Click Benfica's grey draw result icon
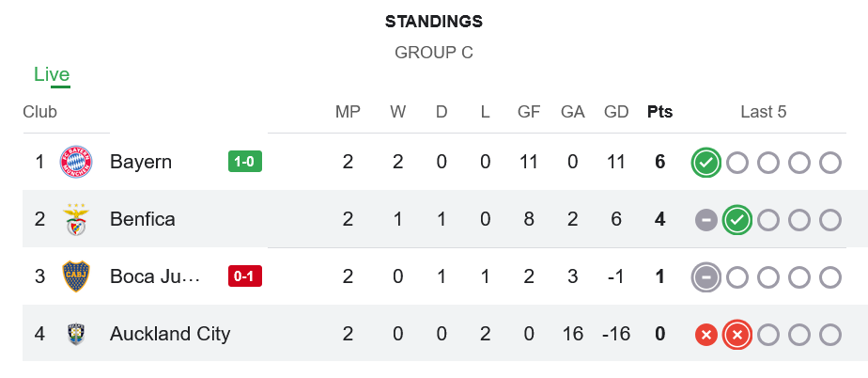The height and width of the screenshot is (378, 868). coord(706,220)
